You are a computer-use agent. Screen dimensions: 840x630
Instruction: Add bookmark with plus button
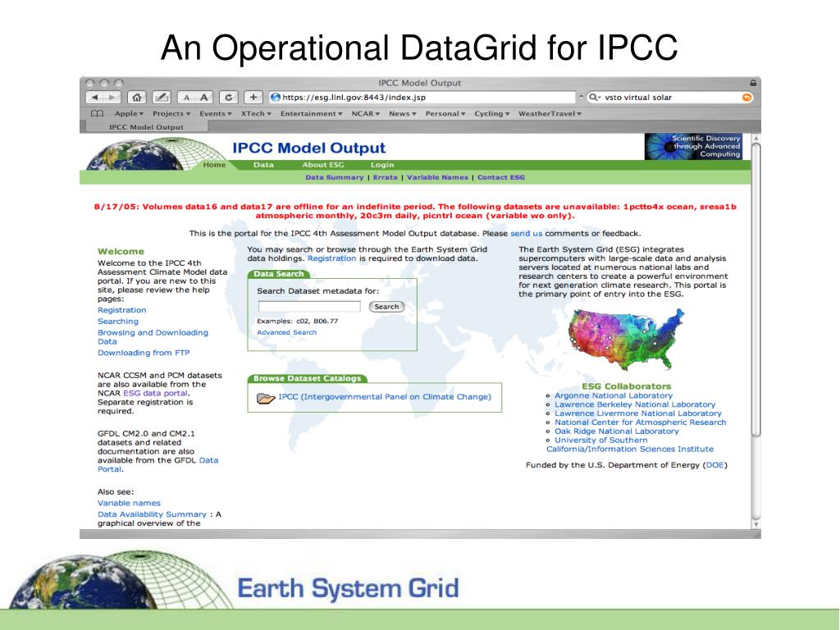pyautogui.click(x=253, y=98)
